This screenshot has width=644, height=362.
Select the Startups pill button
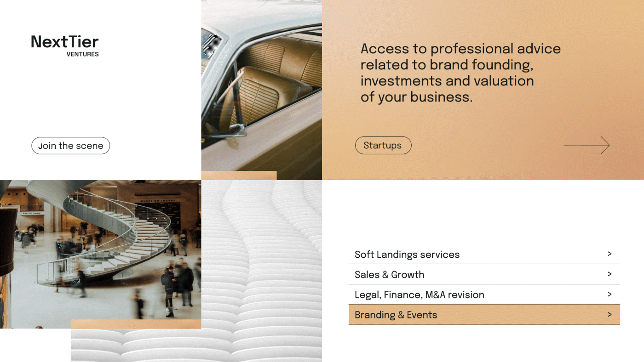pos(383,145)
